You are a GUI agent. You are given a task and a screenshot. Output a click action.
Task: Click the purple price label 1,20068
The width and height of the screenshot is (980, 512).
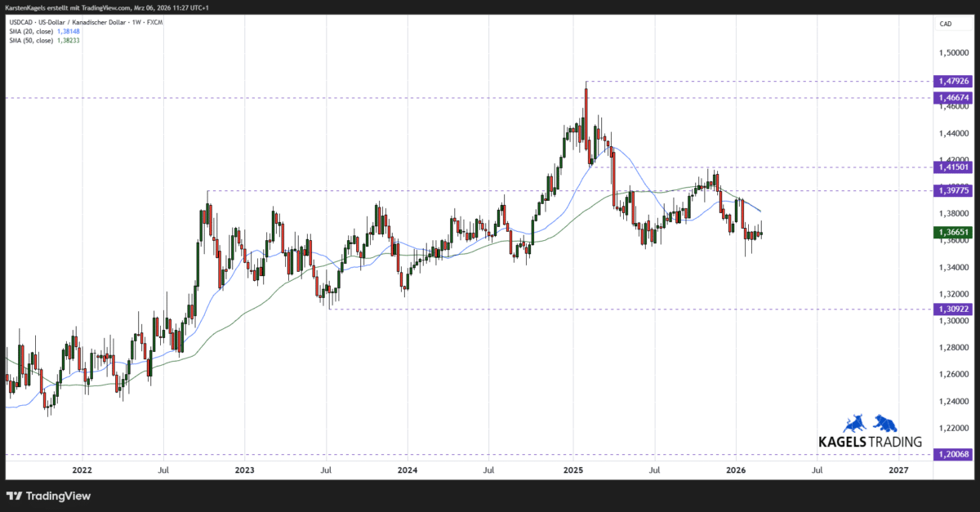click(952, 453)
